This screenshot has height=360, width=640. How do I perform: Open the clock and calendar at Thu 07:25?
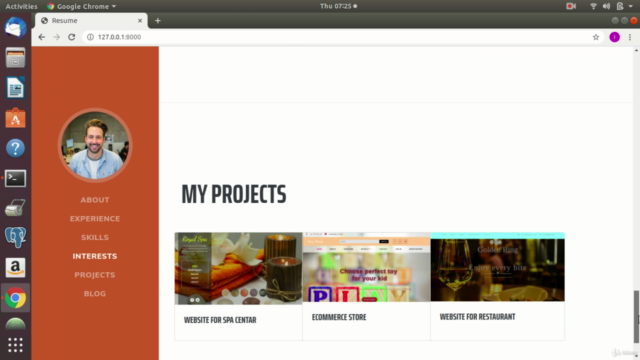tap(338, 6)
